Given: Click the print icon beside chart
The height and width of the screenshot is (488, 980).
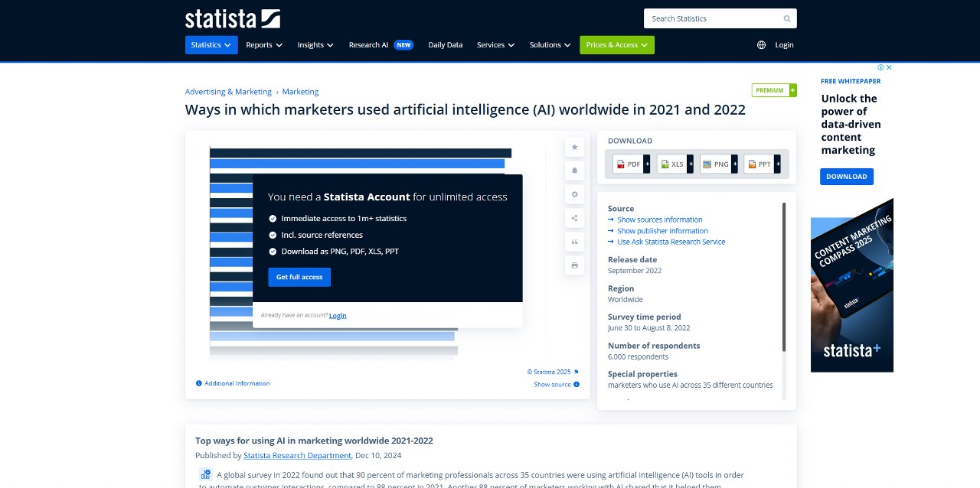Looking at the screenshot, I should [x=574, y=265].
